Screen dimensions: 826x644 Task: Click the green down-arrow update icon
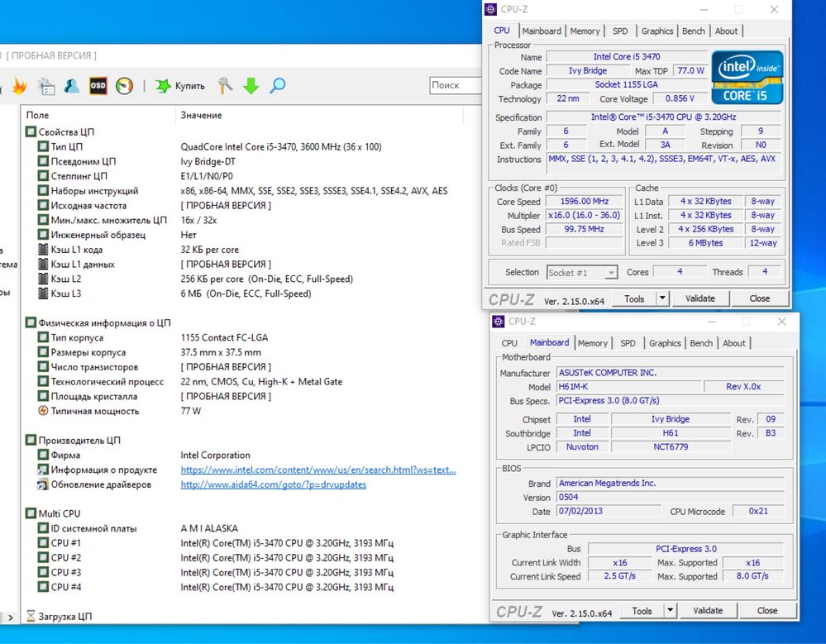(x=251, y=86)
